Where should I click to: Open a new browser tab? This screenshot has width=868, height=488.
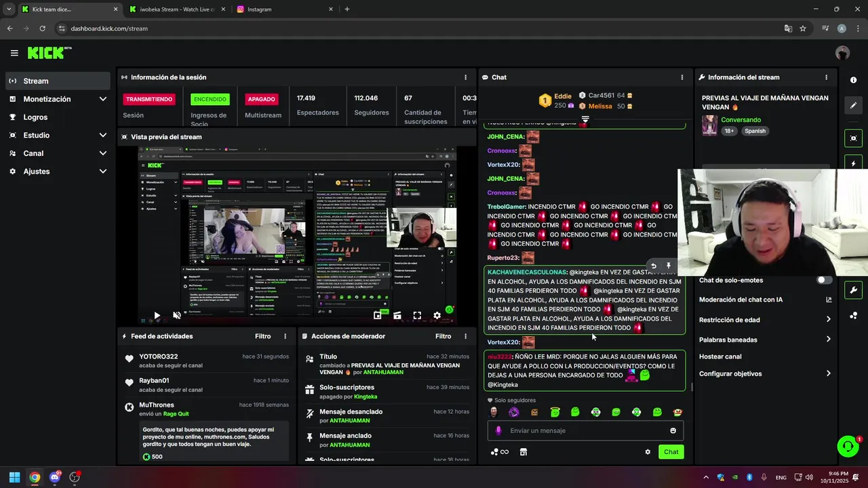click(347, 9)
